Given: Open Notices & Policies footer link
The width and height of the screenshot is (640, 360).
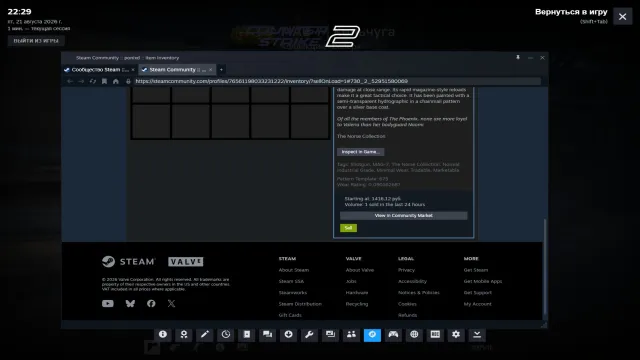Looking at the screenshot, I should click(419, 293).
